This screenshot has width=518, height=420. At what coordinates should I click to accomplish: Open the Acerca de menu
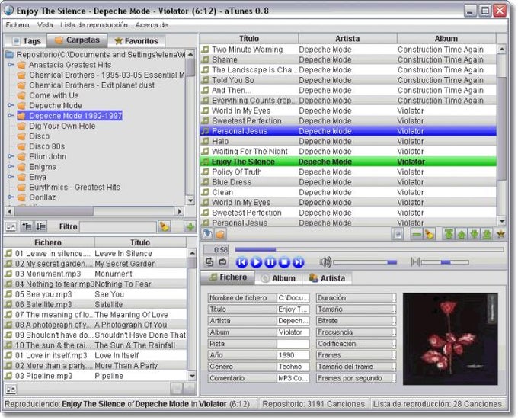tap(152, 25)
